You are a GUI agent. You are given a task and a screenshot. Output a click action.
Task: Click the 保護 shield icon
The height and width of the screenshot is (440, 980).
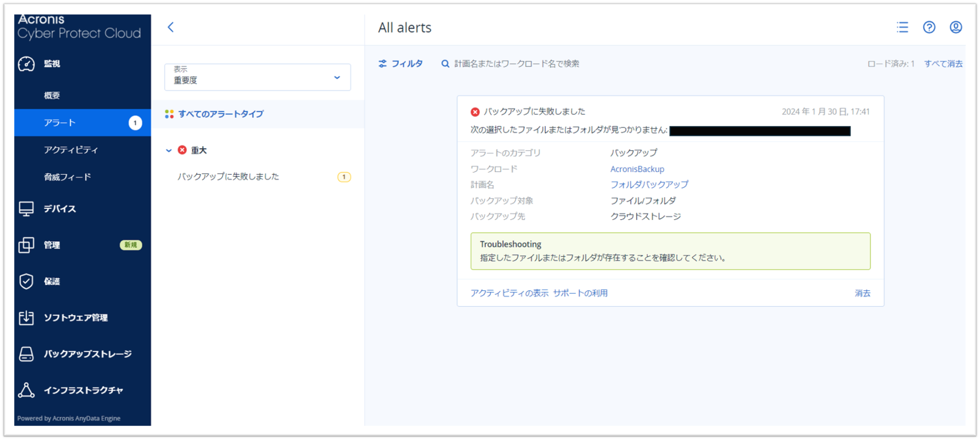point(26,282)
